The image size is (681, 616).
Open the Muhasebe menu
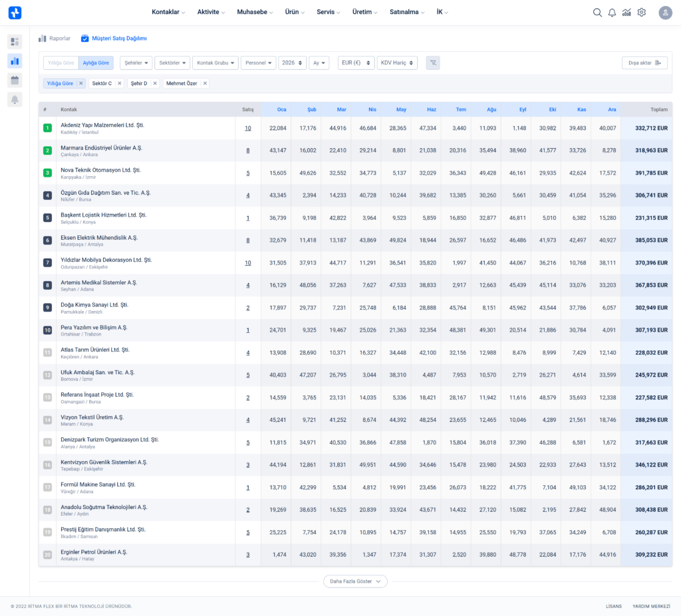coord(254,13)
